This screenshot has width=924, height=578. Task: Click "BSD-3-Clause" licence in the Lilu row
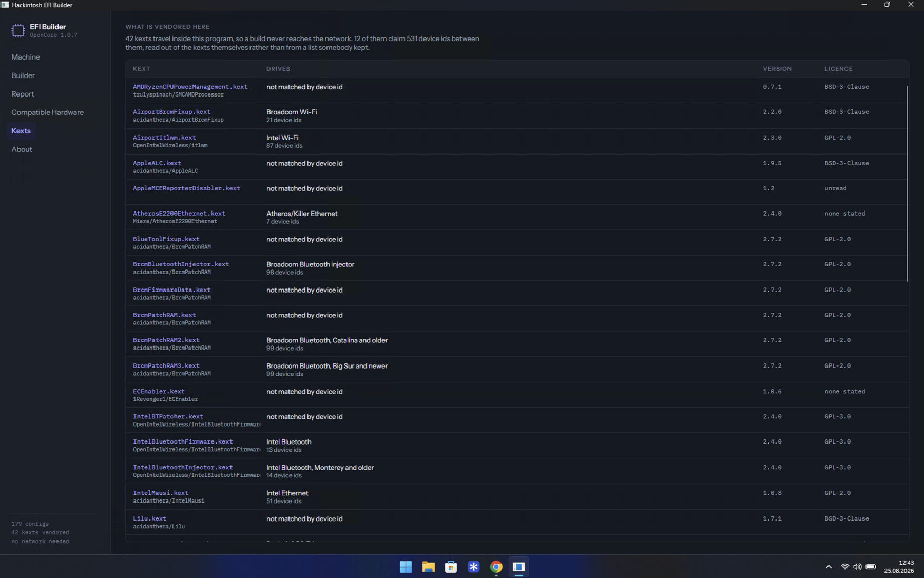(x=846, y=519)
